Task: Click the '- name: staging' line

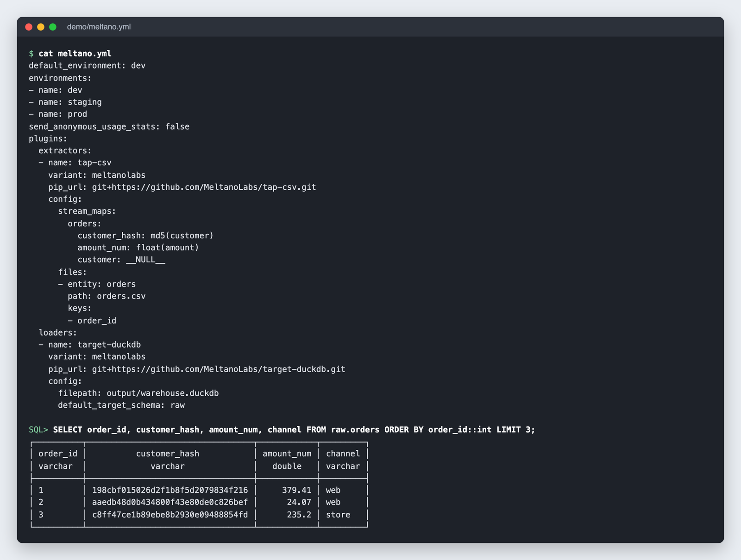Action: 65,102
